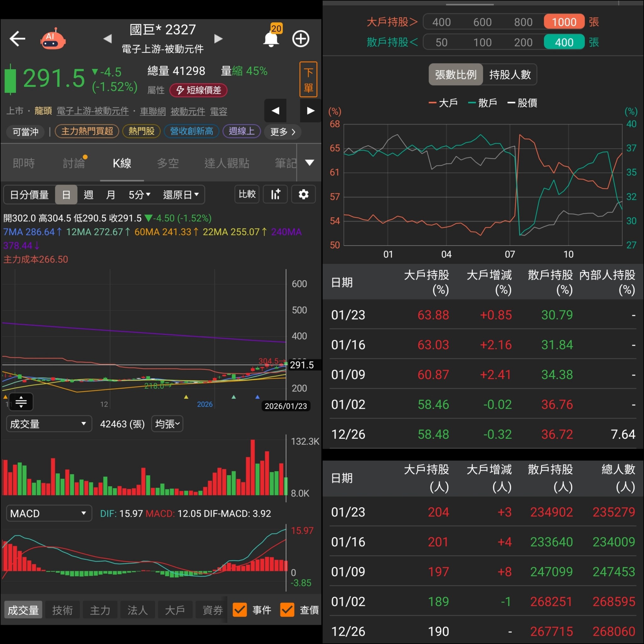Switch to the 討論 tab
The height and width of the screenshot is (644, 644).
[74, 163]
